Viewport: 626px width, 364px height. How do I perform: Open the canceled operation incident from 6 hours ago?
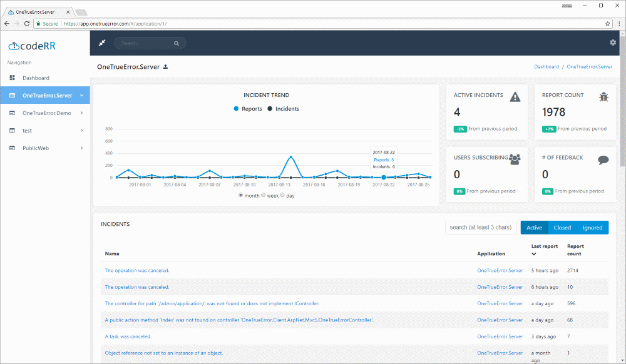pos(137,287)
